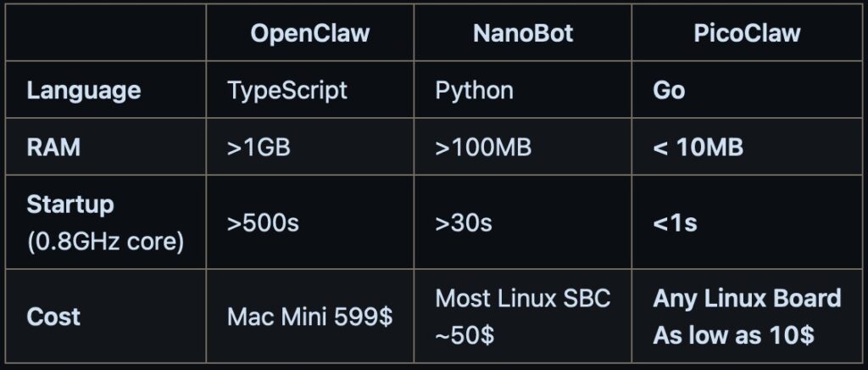Select the >1GB RAM value
Screen dimensions: 868x370
(x=259, y=147)
